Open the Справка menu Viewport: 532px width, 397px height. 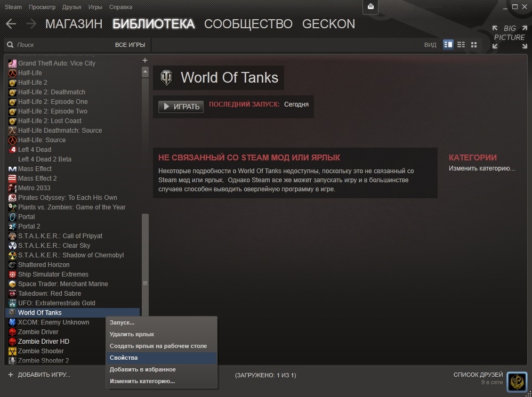coord(121,7)
